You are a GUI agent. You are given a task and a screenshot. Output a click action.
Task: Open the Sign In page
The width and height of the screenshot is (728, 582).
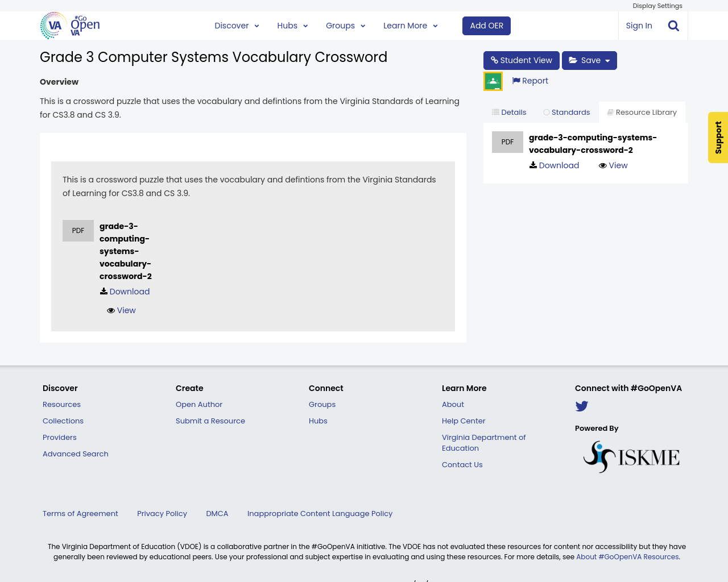click(x=639, y=25)
